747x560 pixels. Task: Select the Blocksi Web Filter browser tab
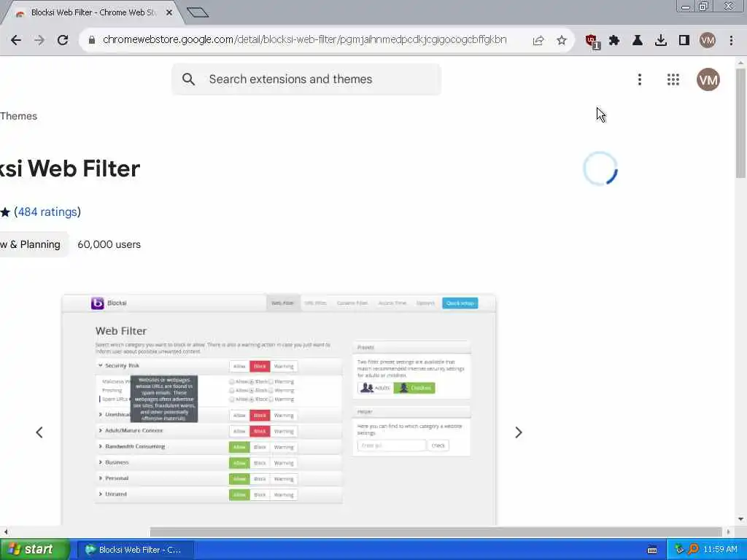point(93,13)
